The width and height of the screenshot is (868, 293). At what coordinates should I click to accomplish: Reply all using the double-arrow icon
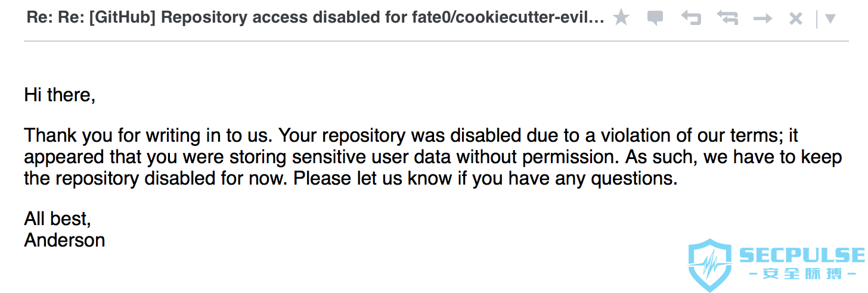pyautogui.click(x=727, y=18)
